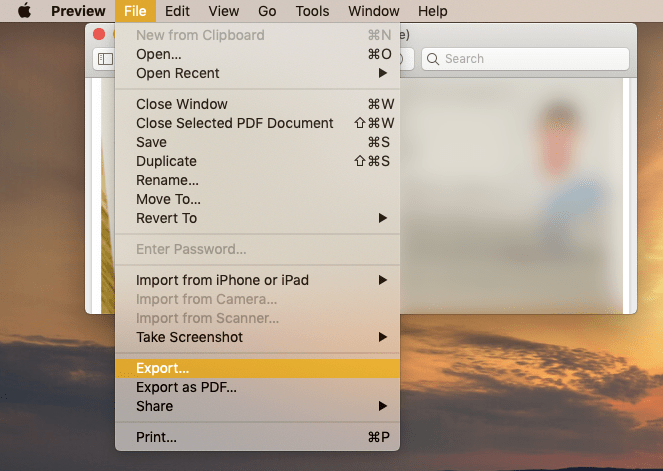Click the magnifying glass search icon
The height and width of the screenshot is (471, 663).
pyautogui.click(x=433, y=59)
